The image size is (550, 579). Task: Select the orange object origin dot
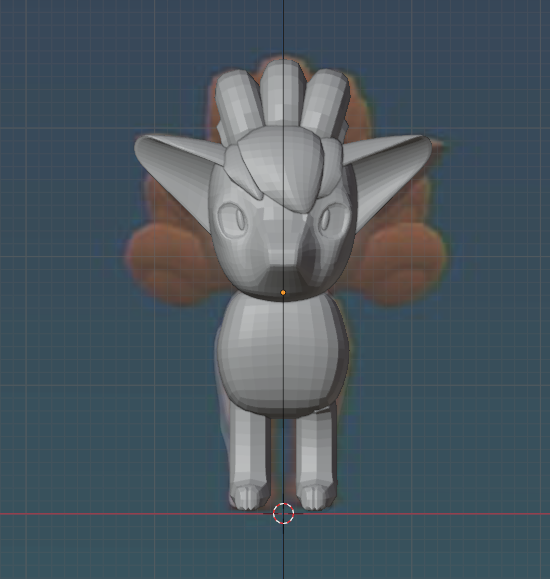click(x=283, y=292)
